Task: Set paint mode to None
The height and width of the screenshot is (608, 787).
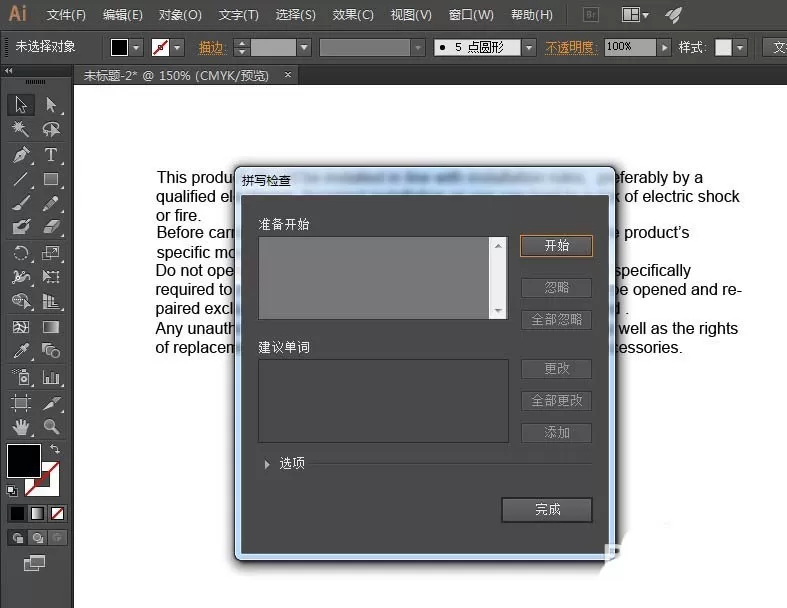Action: click(57, 513)
